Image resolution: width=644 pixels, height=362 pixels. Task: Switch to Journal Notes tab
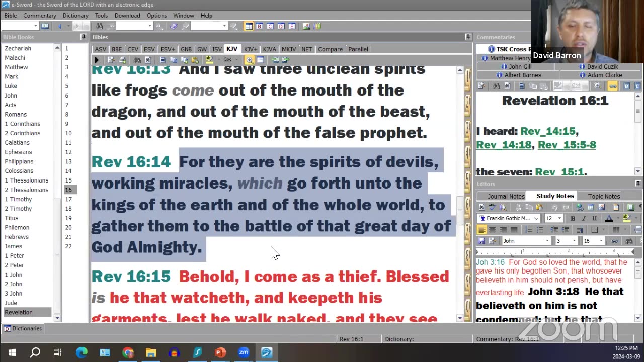pos(506,196)
